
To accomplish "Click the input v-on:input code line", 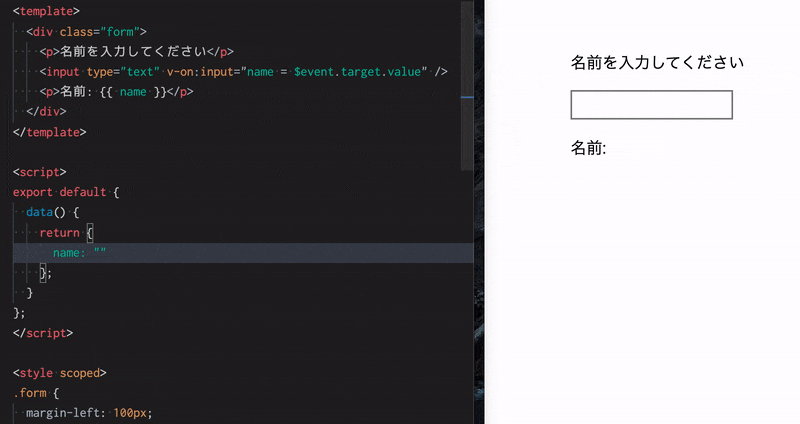I will 243,72.
